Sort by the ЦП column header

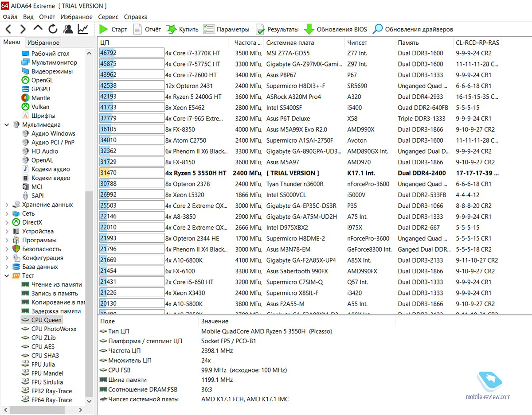point(163,43)
